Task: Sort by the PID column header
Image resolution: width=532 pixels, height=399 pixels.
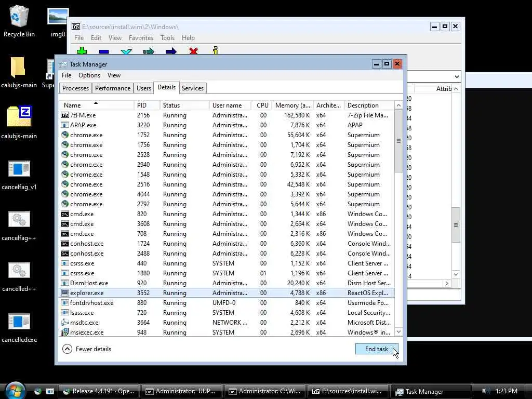Action: [x=147, y=105]
